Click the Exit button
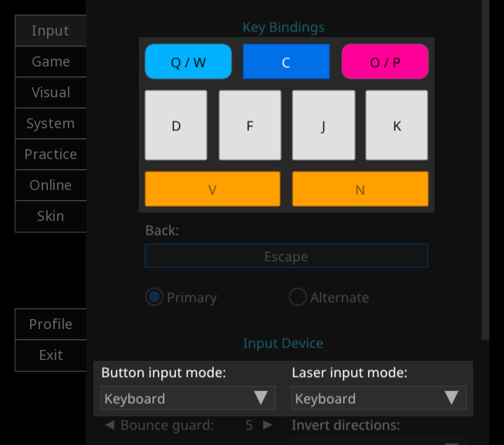Viewport: 504px width, 445px height. pos(51,355)
